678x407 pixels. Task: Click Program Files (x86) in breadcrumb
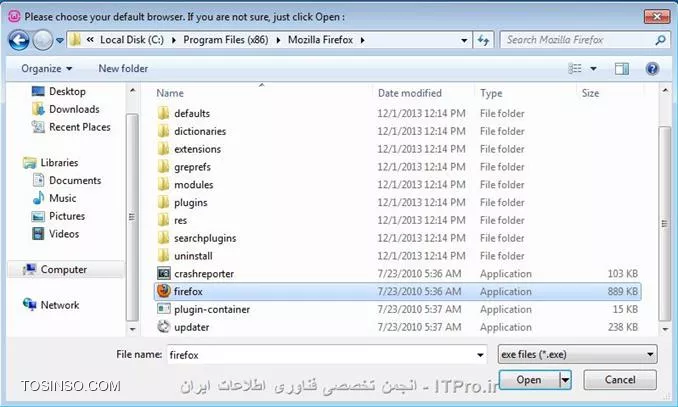pyautogui.click(x=226, y=40)
